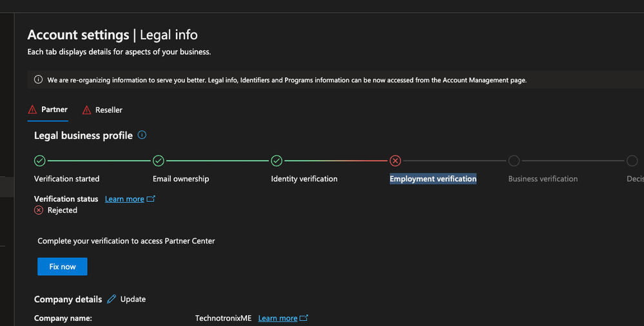Click the warning triangle on the Reseller tab
Screen dimensions: 644x326
click(86, 110)
